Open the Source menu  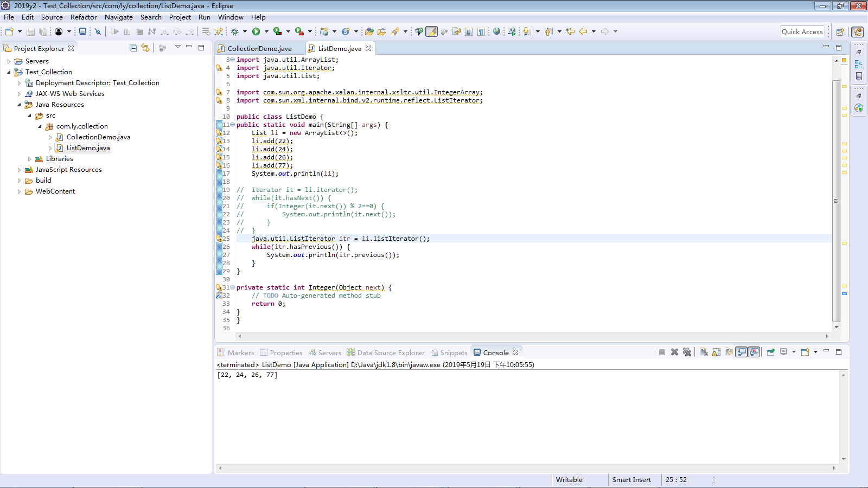(x=52, y=17)
